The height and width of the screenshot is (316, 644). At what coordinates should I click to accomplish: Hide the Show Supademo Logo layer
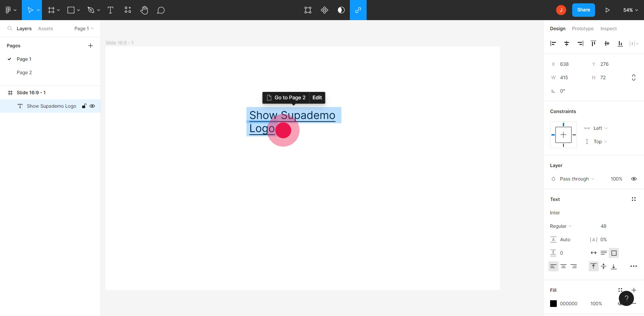tap(92, 106)
